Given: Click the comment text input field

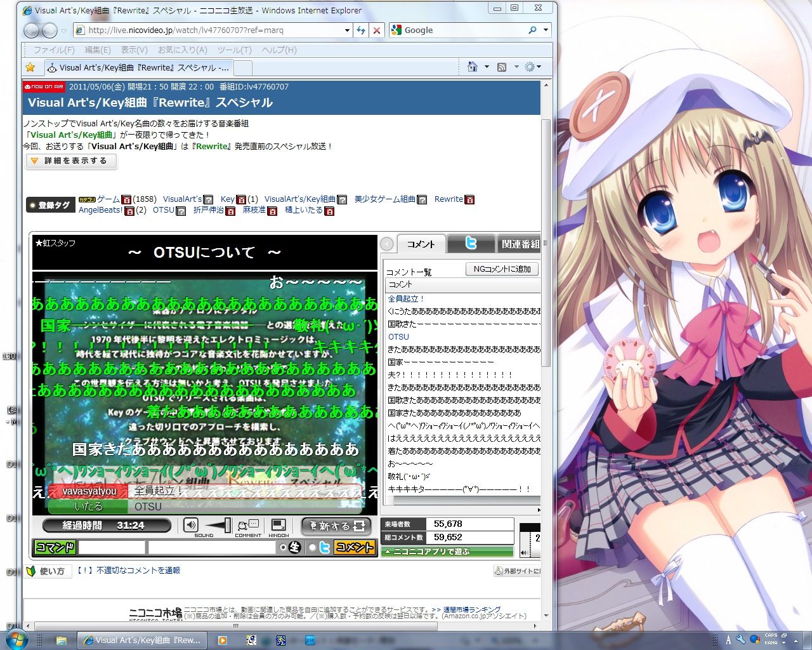Looking at the screenshot, I should [212, 547].
